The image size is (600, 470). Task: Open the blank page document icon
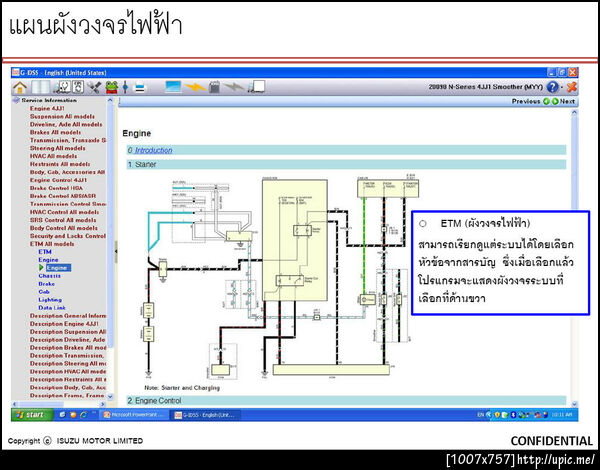coord(257,87)
